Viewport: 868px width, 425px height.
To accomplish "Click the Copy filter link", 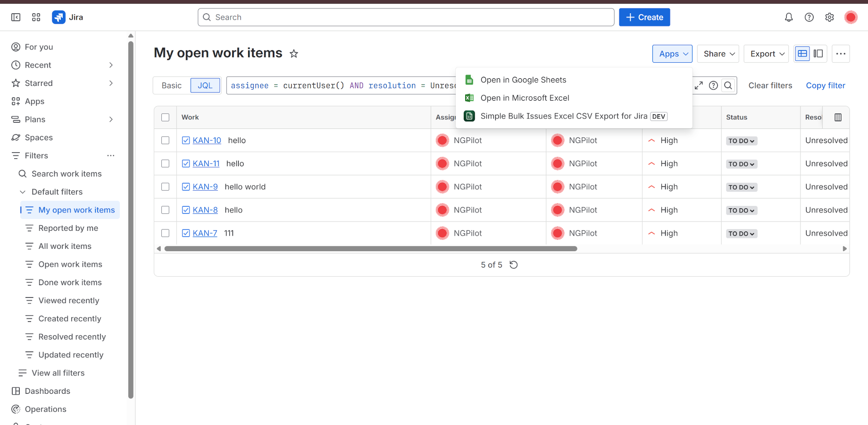I will tap(826, 85).
